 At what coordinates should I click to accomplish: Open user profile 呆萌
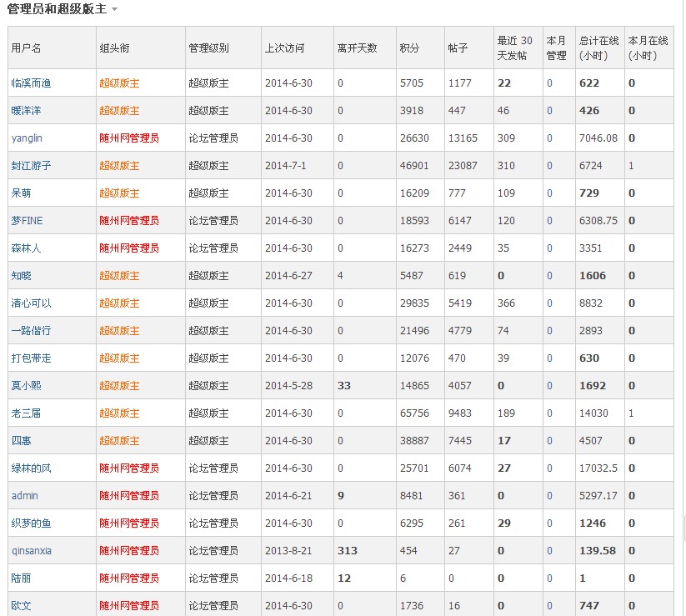pos(21,193)
